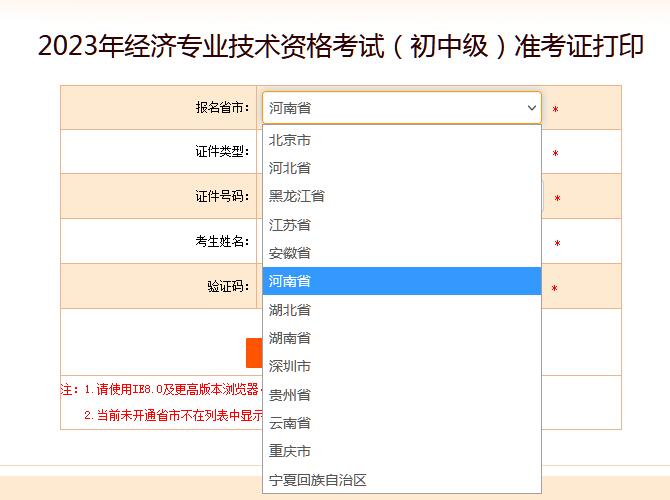Open the 河南省 province combo box
Image resolution: width=670 pixels, height=500 pixels.
pos(402,108)
